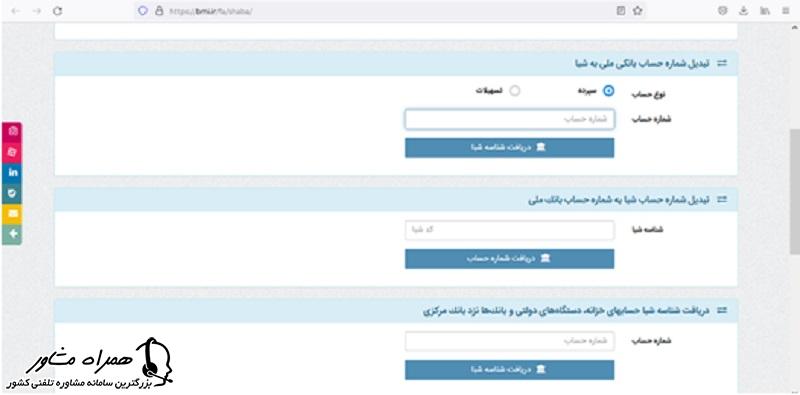The width and height of the screenshot is (800, 395).
Task: Click the Instagram icon in the side social bar
Action: (x=14, y=131)
